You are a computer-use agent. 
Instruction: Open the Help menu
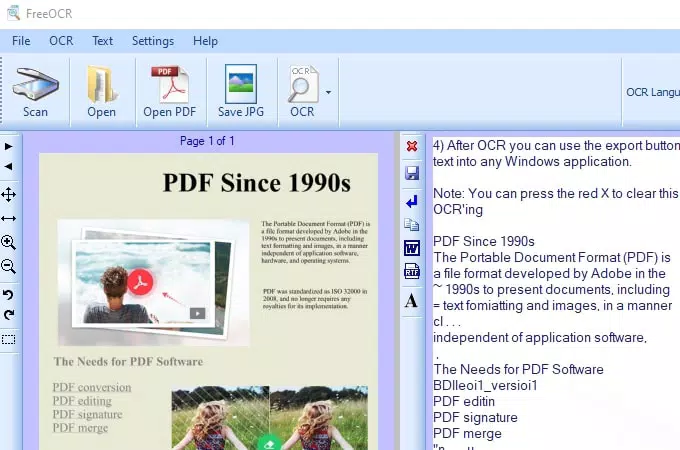tap(206, 41)
